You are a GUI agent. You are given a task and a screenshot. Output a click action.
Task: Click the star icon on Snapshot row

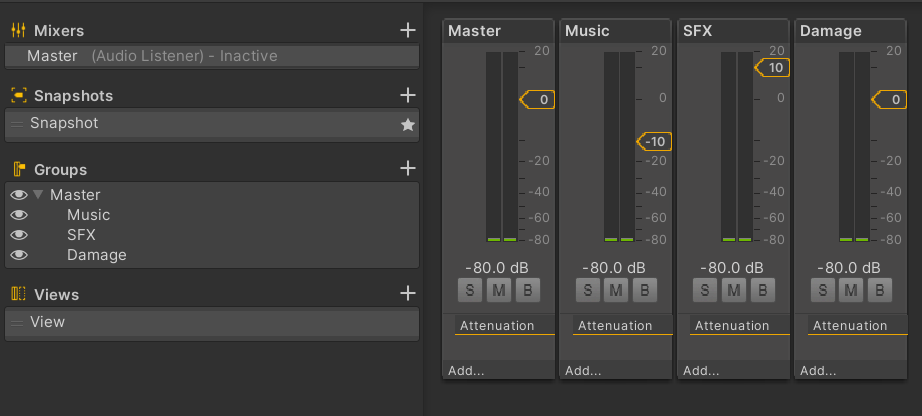(x=407, y=124)
